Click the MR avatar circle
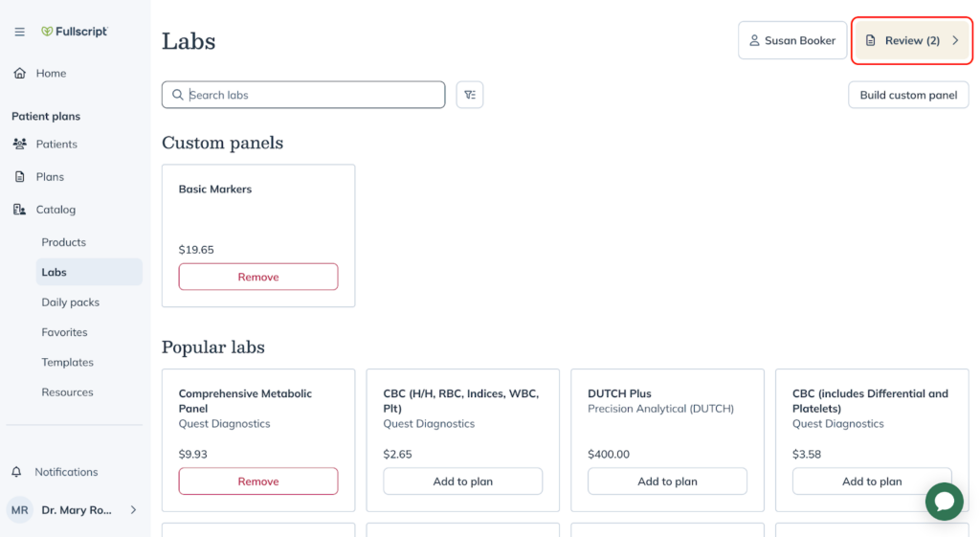Screen dimensions: 980x537 point(19,510)
